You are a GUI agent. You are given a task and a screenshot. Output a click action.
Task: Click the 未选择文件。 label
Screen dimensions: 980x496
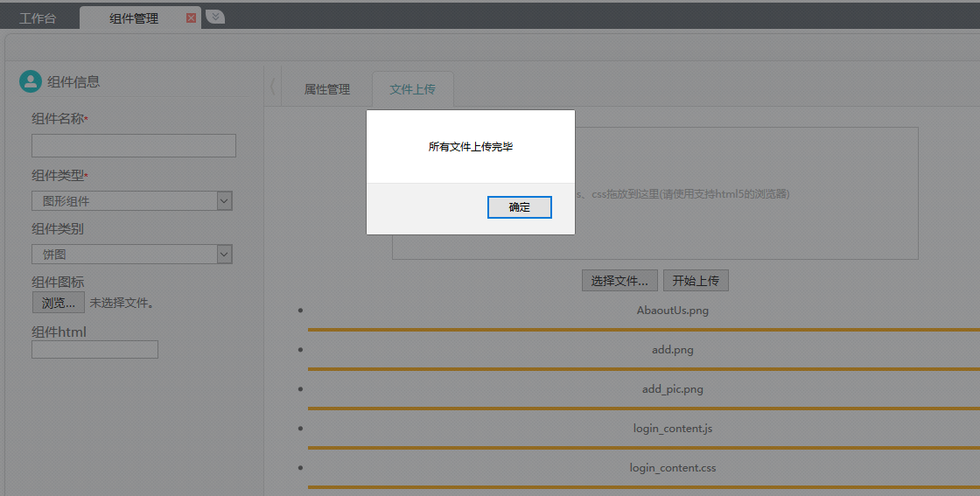coord(122,303)
